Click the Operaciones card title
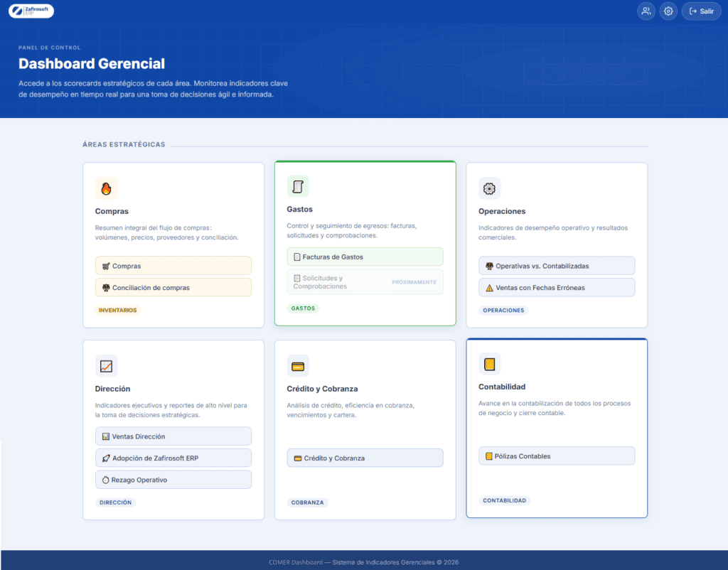 (x=502, y=211)
